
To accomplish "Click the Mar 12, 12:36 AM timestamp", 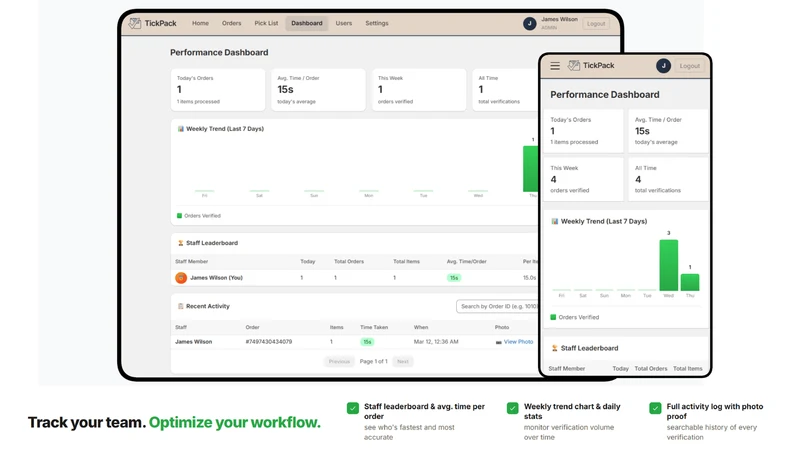I will (x=436, y=342).
